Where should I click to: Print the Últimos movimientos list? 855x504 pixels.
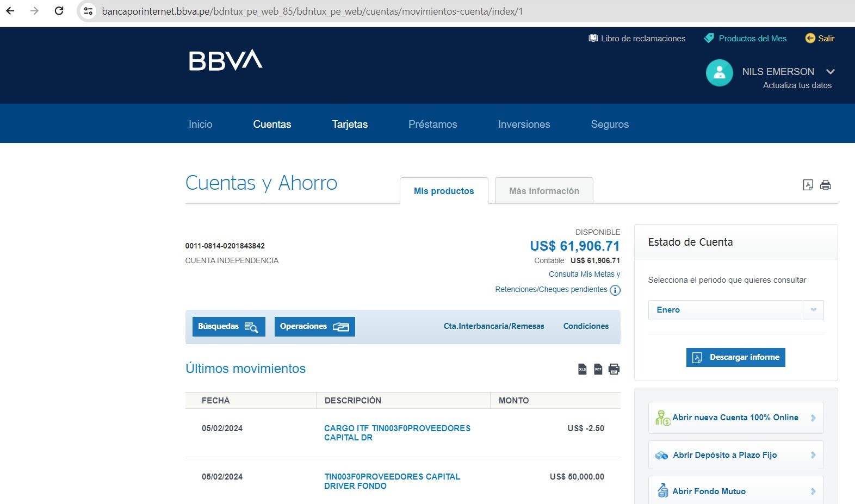614,369
